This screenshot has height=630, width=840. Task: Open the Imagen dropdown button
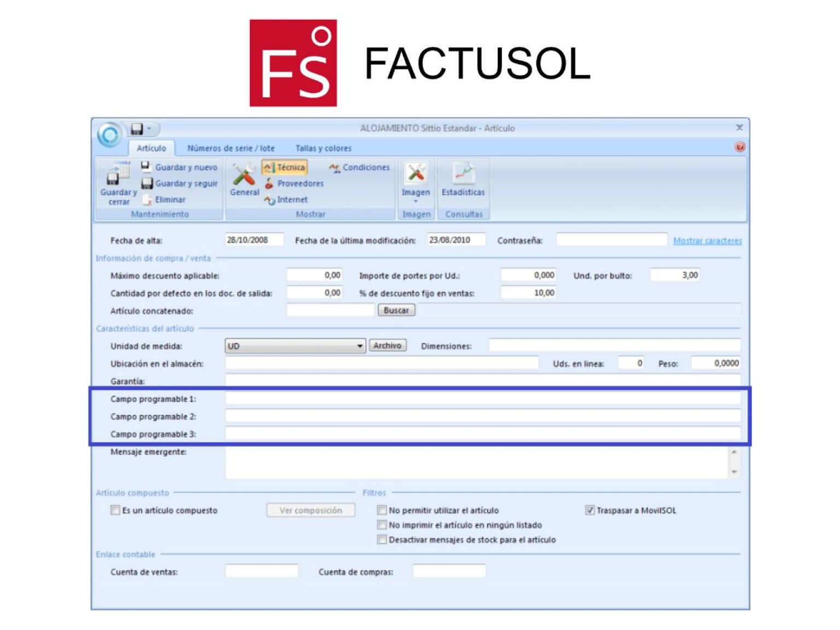pyautogui.click(x=416, y=201)
